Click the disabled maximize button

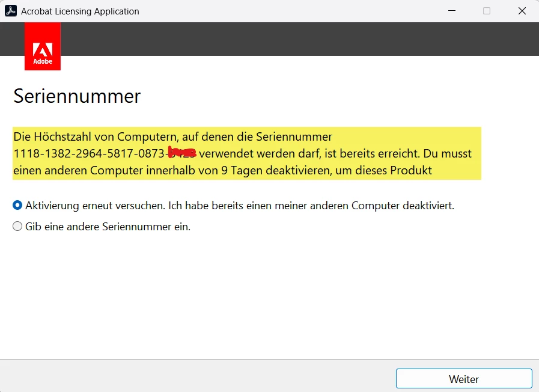coord(487,11)
